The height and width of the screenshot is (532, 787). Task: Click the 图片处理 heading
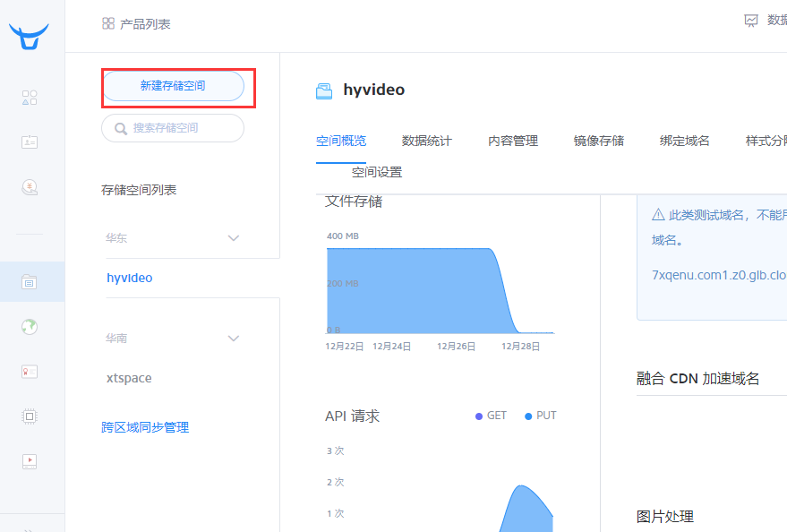[665, 517]
